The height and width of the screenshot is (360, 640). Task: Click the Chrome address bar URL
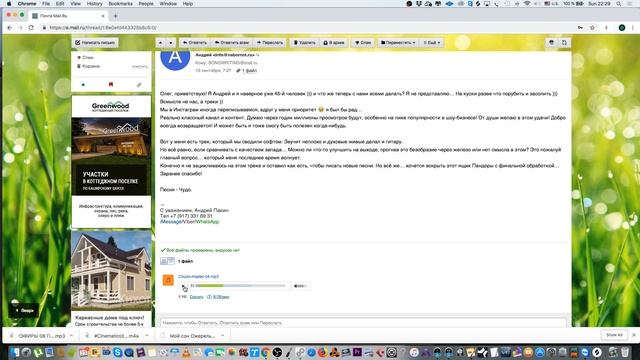[103, 27]
